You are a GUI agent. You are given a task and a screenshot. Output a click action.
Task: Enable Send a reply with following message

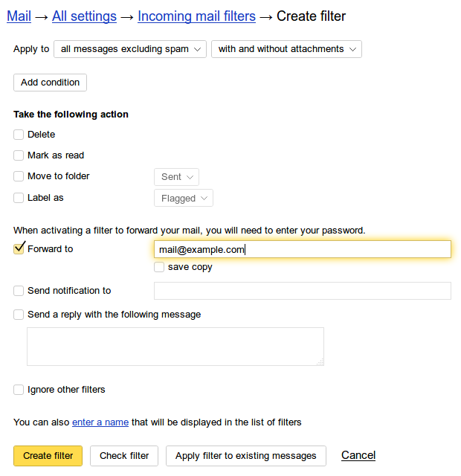tap(19, 315)
